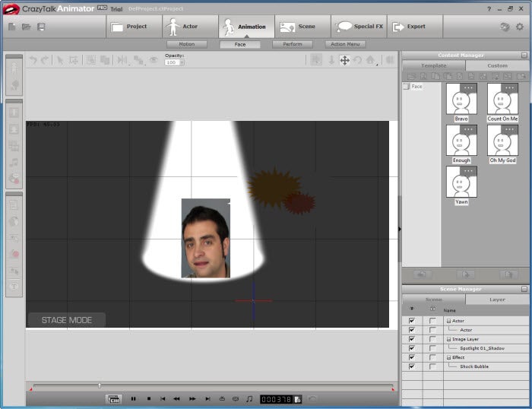Toggle visibility of Shock Bubble effect
This screenshot has width=532, height=409.
pos(412,366)
